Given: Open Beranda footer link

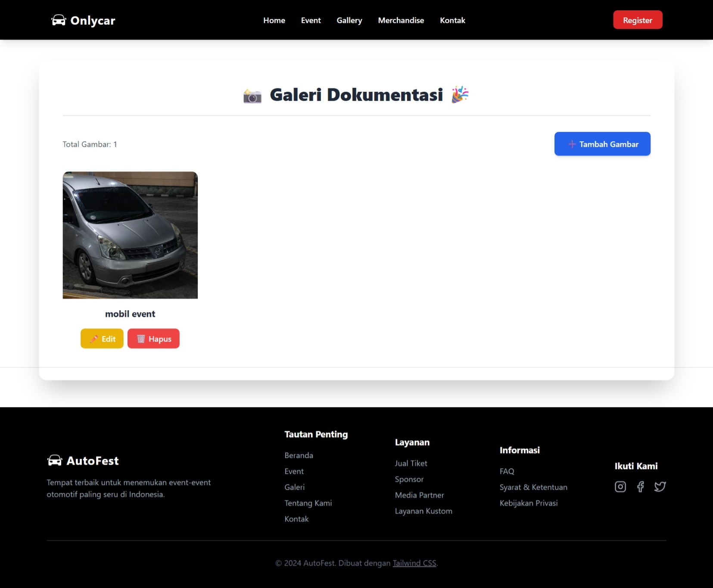Looking at the screenshot, I should 299,455.
